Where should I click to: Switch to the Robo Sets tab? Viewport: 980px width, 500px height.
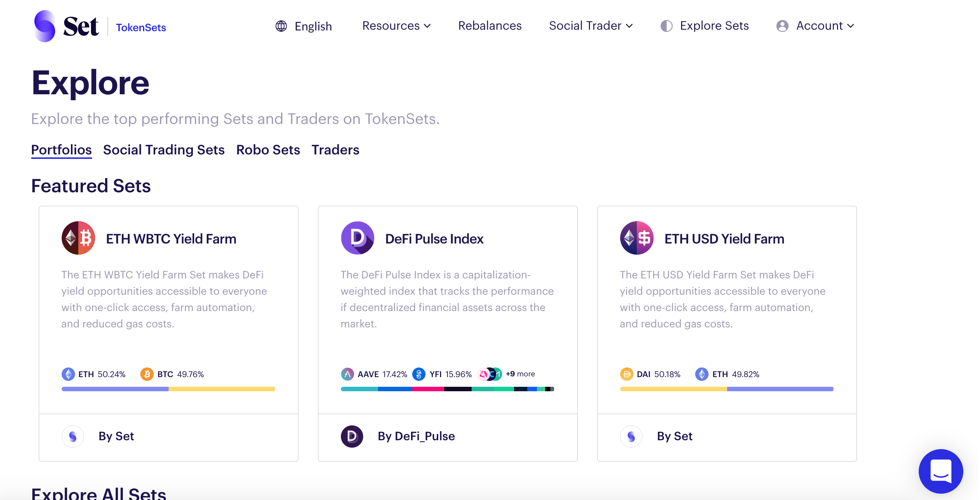268,150
